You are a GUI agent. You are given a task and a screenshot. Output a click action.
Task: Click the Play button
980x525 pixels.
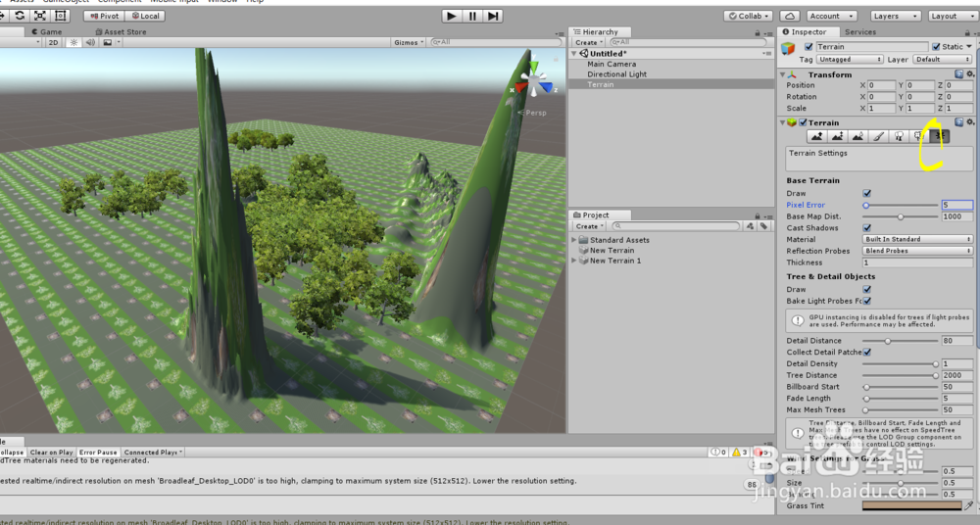pyautogui.click(x=451, y=16)
